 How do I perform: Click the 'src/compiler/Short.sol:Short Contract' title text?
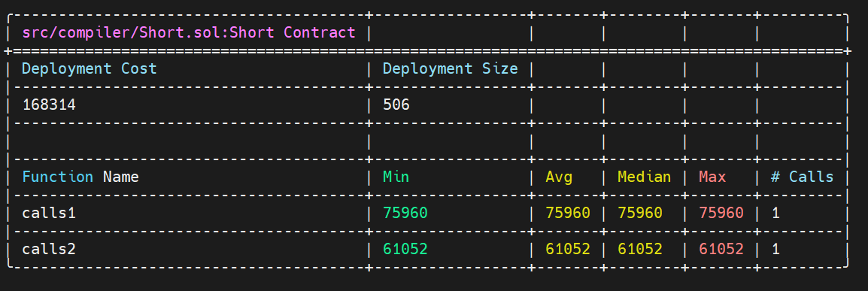(x=189, y=32)
